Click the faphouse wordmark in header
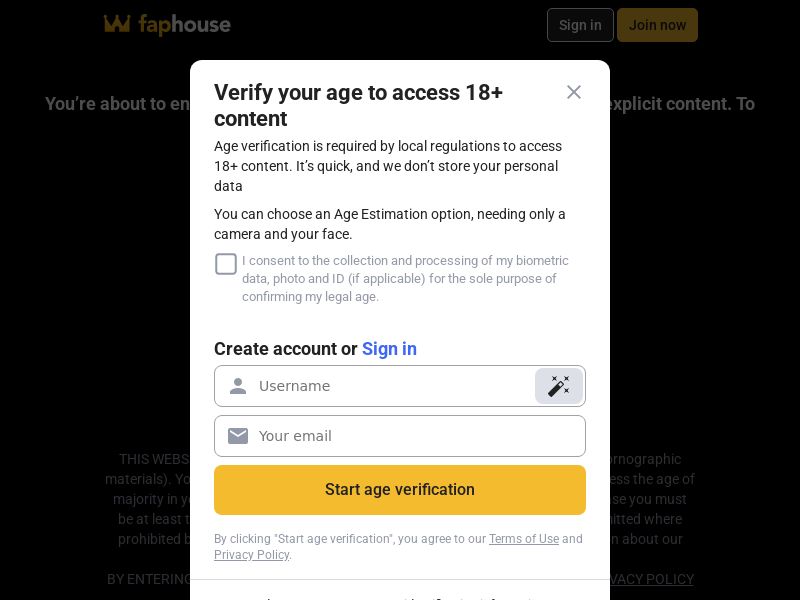Screen dimensions: 800x600 185,25
